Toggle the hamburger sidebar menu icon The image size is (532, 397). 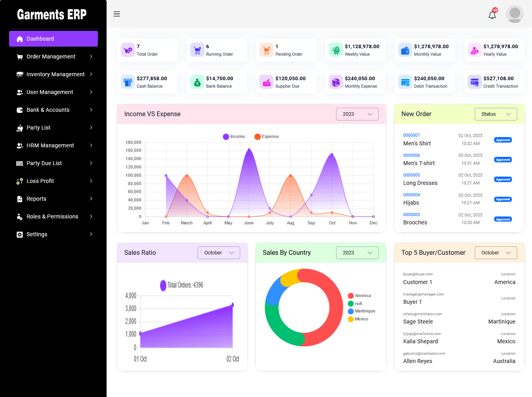(x=117, y=14)
